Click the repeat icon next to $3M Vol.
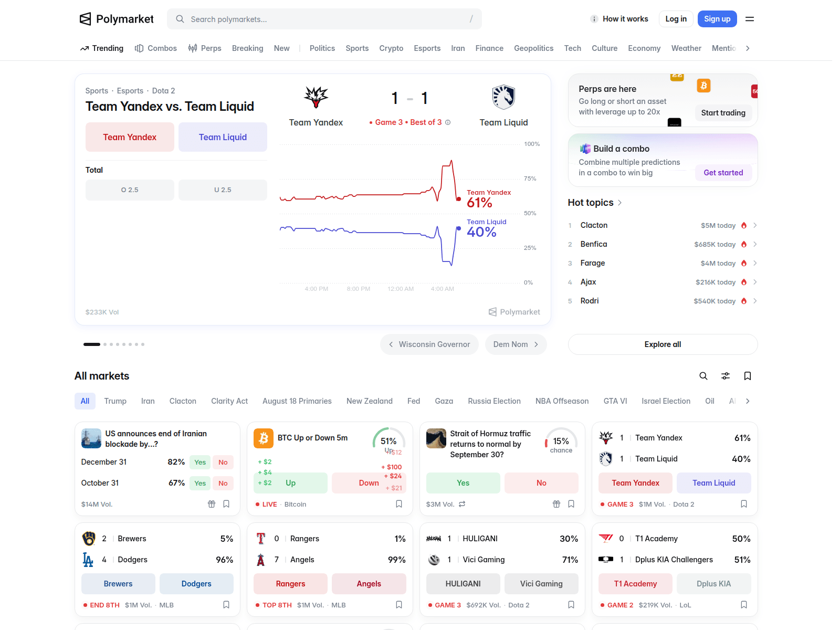 (x=462, y=504)
